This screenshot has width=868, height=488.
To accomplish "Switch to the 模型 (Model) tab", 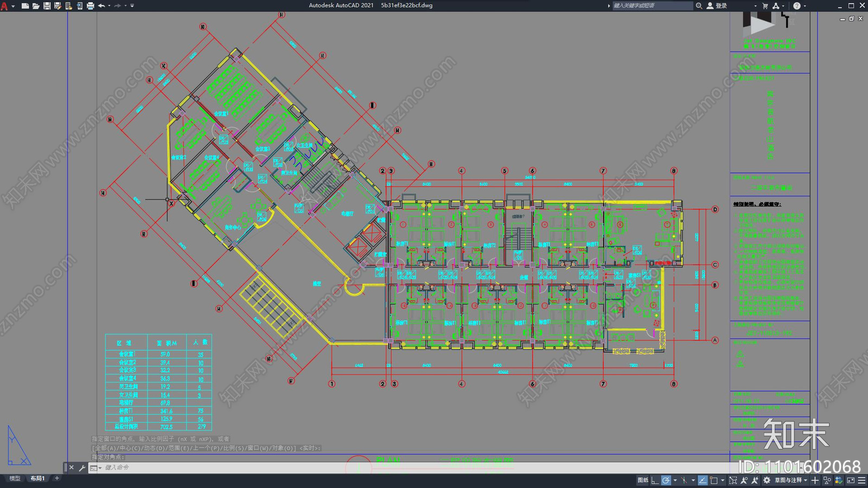I will tap(15, 478).
